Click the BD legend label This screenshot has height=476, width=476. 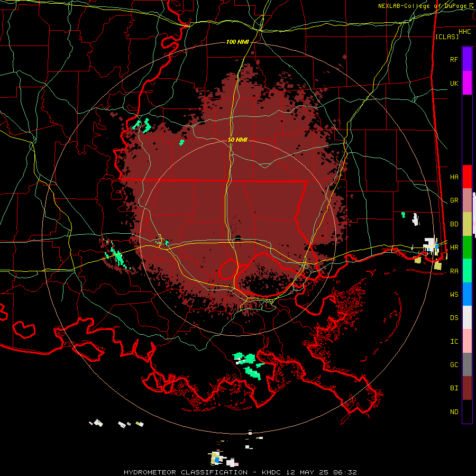tap(454, 224)
